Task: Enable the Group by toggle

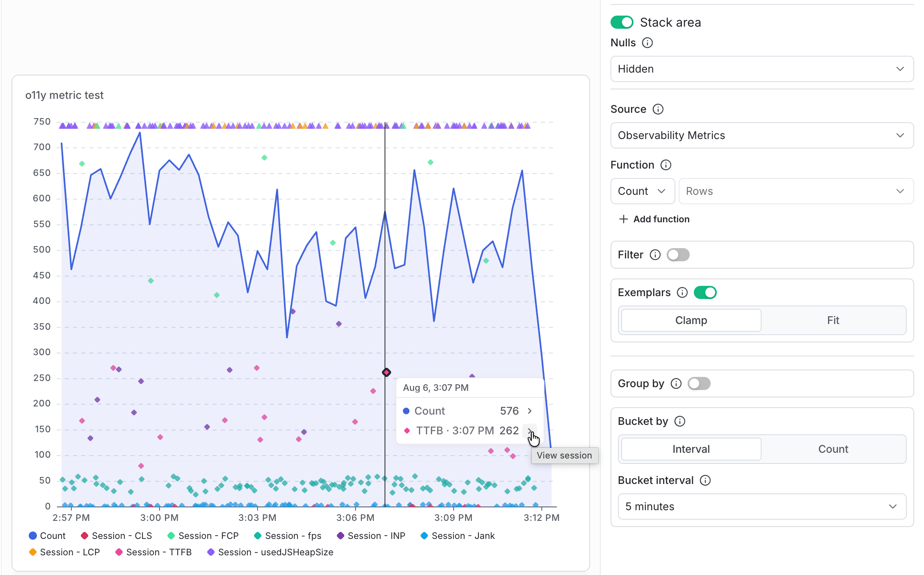Action: pyautogui.click(x=699, y=383)
